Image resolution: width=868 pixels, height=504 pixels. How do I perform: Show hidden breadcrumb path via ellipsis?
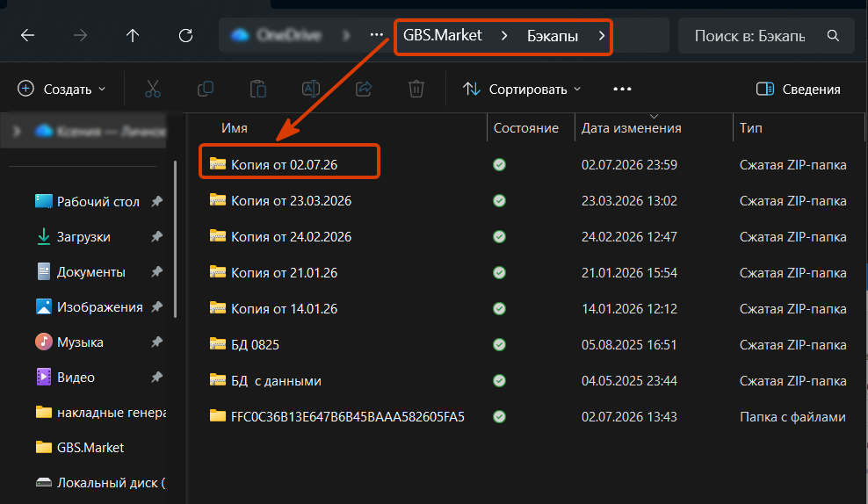376,35
